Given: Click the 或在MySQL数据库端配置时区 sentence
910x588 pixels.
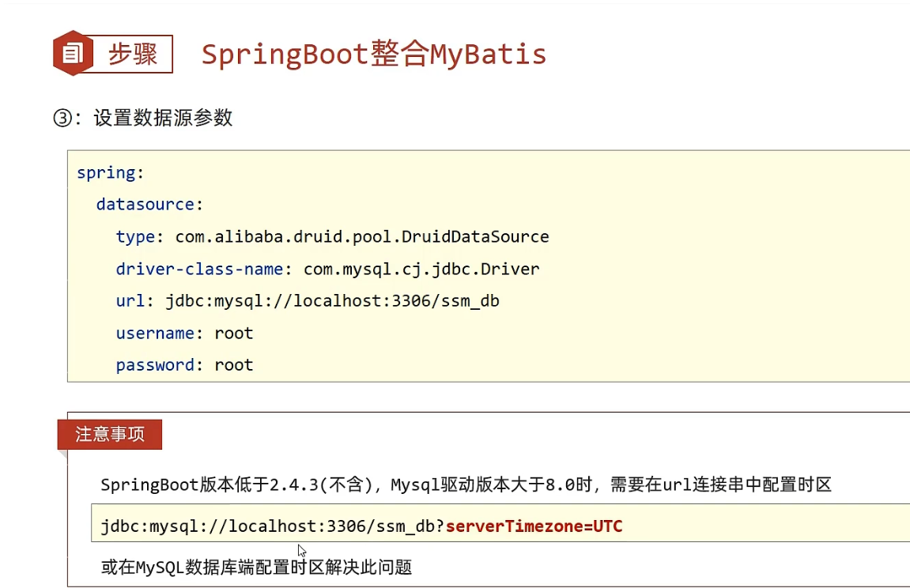Looking at the screenshot, I should [256, 567].
